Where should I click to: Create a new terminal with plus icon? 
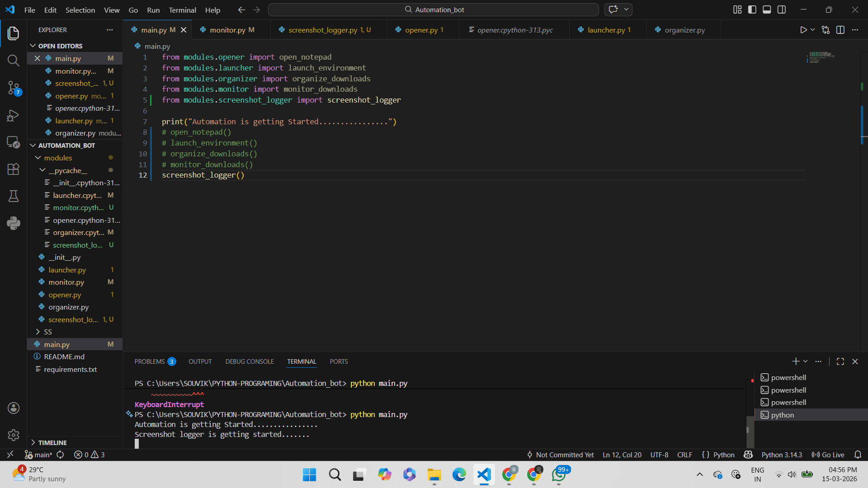[796, 361]
